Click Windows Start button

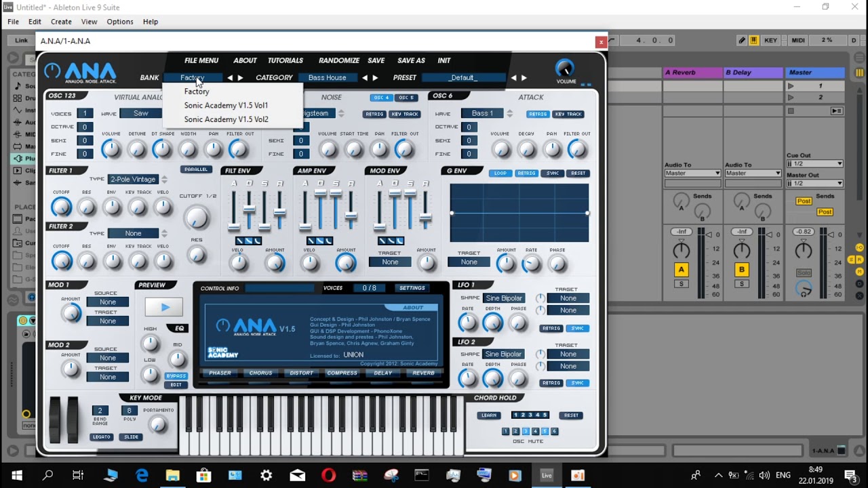tap(16, 475)
